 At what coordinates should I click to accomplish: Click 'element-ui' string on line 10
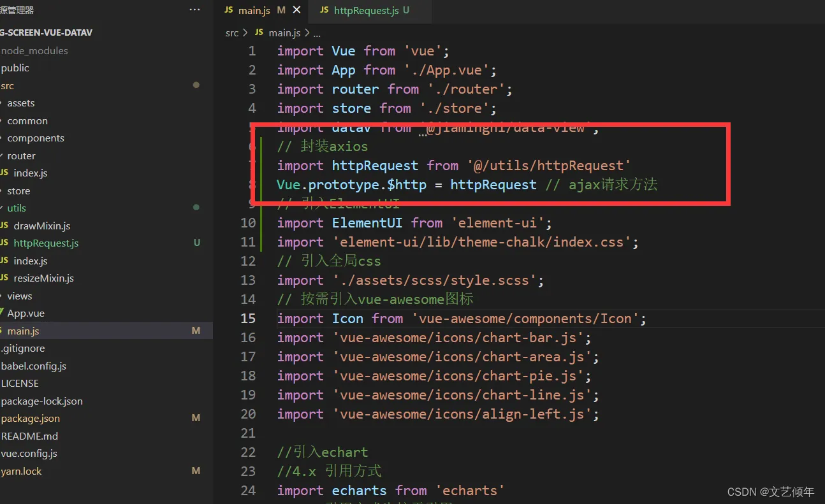click(497, 223)
